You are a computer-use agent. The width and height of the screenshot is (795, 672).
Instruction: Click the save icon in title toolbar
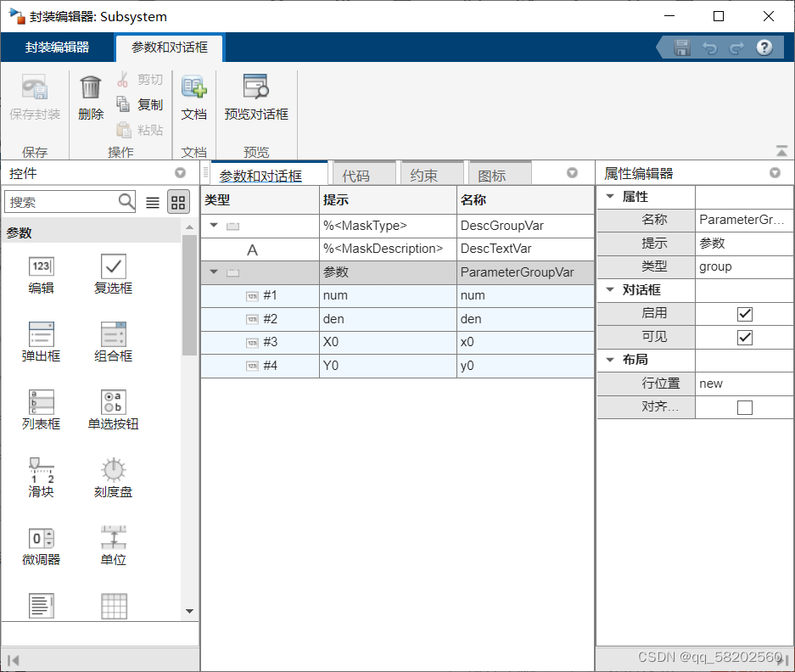tap(682, 48)
